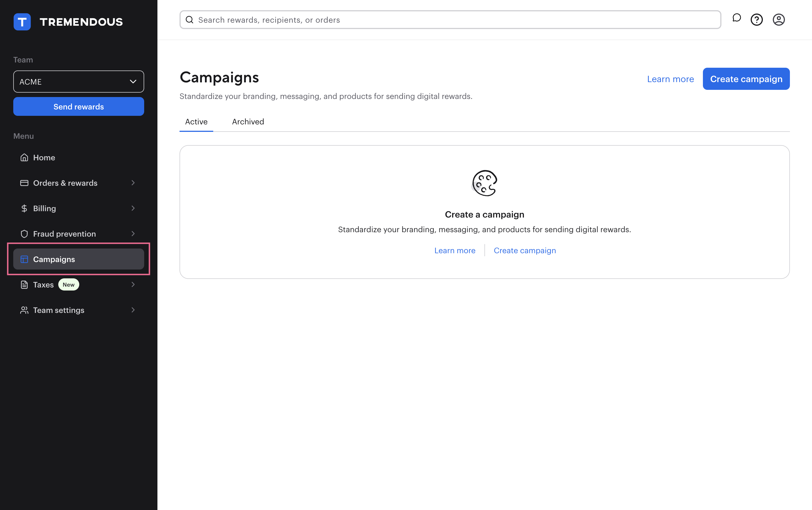Switch to the Archived tab
Screen dimensions: 812x510
coord(248,122)
